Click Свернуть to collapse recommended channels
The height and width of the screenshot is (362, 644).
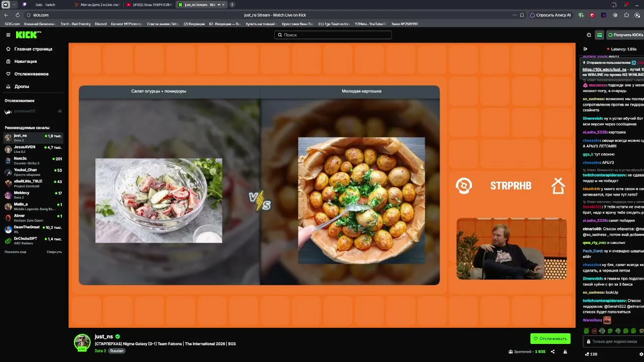54,252
